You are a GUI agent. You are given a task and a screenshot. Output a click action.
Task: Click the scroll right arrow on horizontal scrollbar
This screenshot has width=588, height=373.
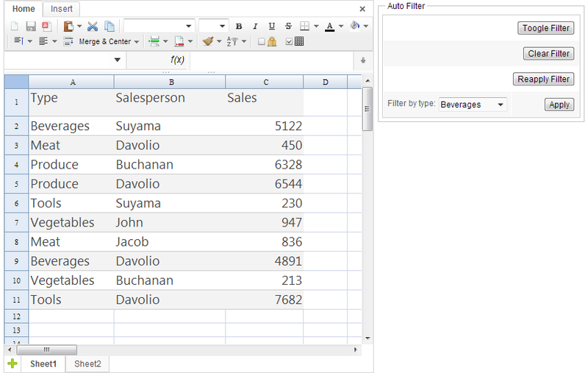[x=356, y=349]
